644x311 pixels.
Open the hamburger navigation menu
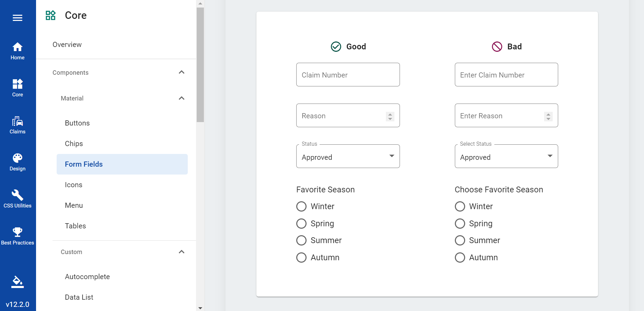coord(18,18)
